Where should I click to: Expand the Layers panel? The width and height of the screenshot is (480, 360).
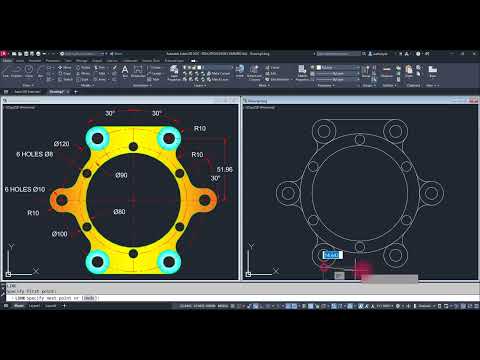(x=200, y=86)
